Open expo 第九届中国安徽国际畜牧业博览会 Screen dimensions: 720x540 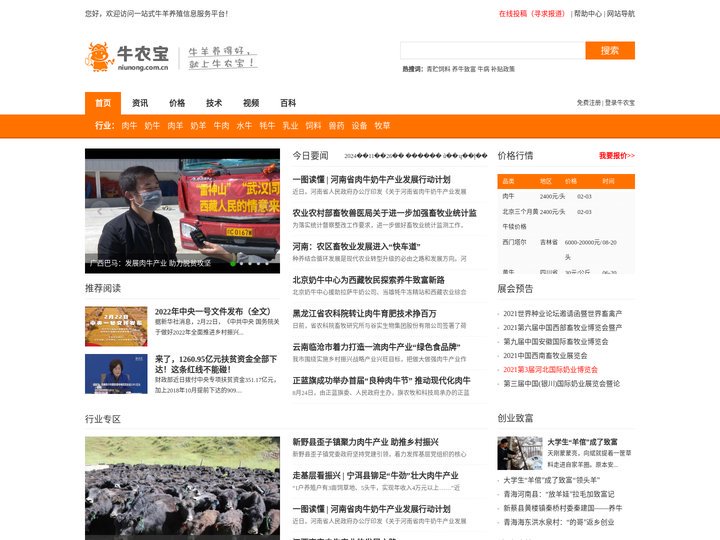[x=556, y=342]
